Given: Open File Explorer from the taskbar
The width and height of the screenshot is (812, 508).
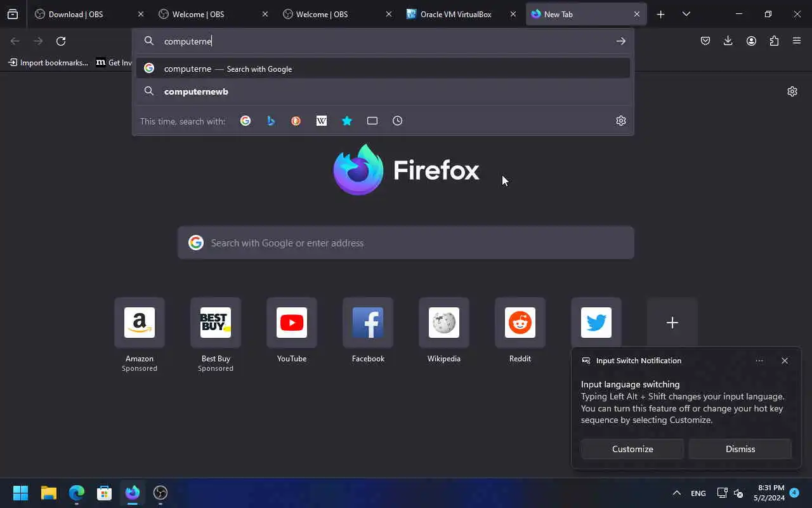Looking at the screenshot, I should [49, 493].
